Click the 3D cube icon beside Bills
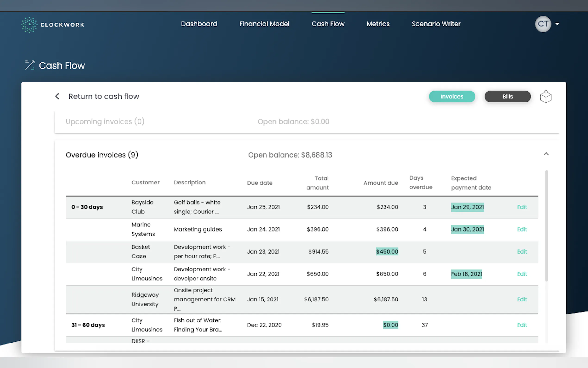The width and height of the screenshot is (588, 368). click(x=546, y=97)
